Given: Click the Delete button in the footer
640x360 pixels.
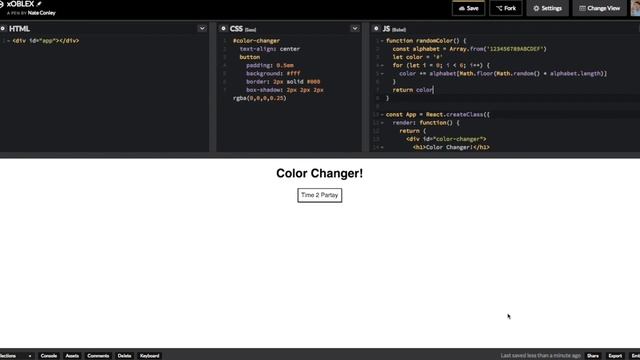Looking at the screenshot, I should click(x=124, y=356).
